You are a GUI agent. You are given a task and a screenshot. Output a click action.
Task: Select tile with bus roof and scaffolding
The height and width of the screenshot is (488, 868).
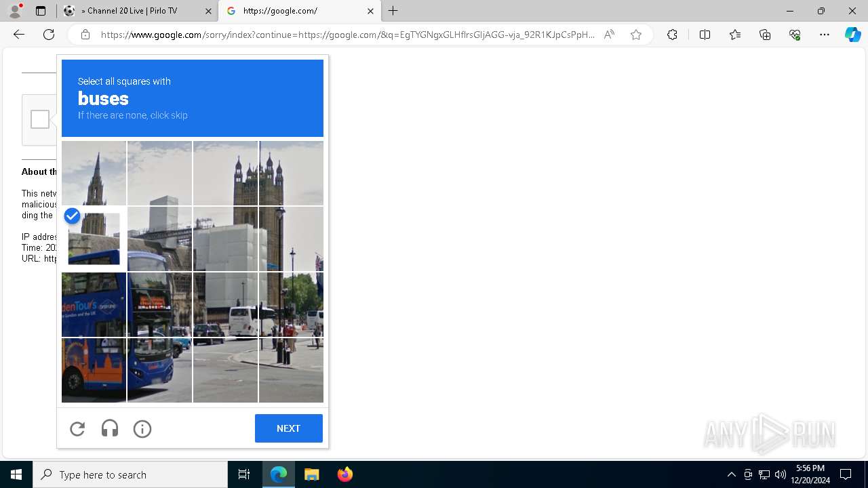(159, 239)
